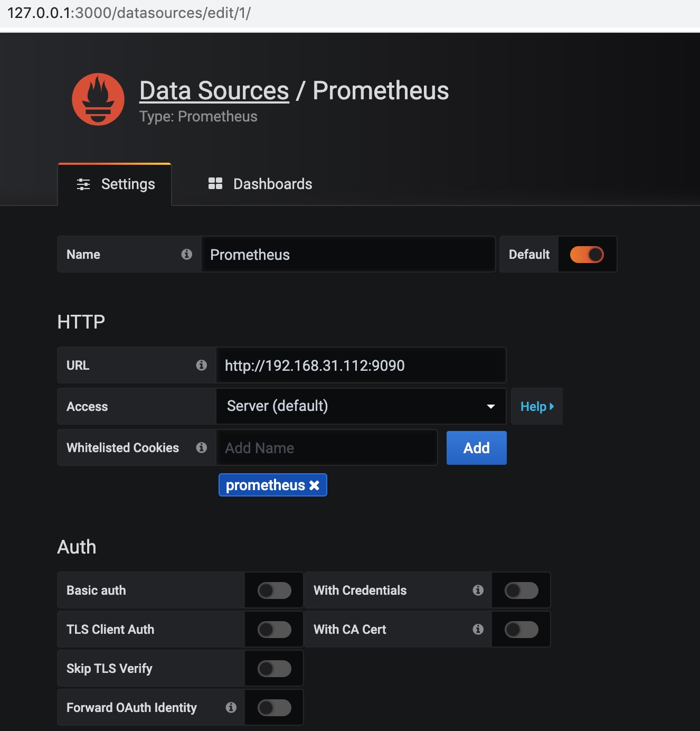Screen dimensions: 700x731
Task: Switch to the Dashboards tab
Action: pyautogui.click(x=260, y=184)
